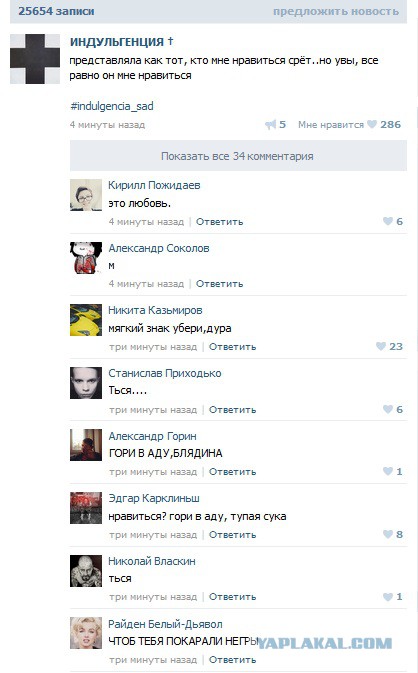Click the share megaphone icon with 5

point(270,124)
